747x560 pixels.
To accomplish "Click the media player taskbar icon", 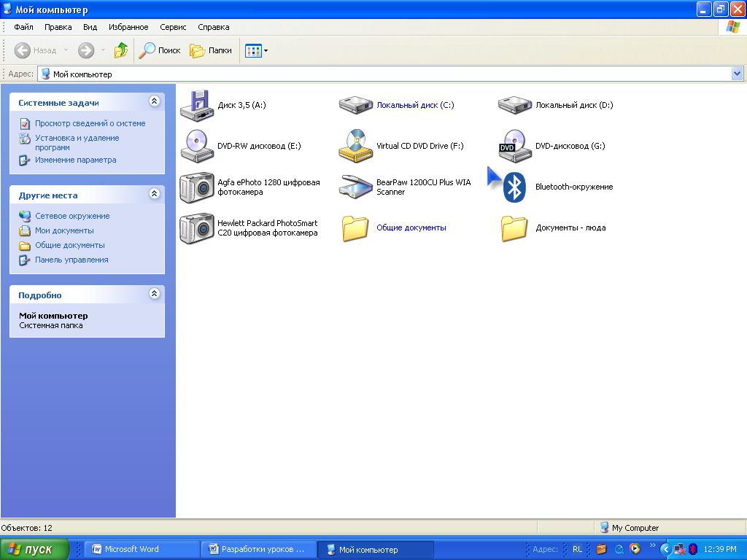I will (x=635, y=548).
